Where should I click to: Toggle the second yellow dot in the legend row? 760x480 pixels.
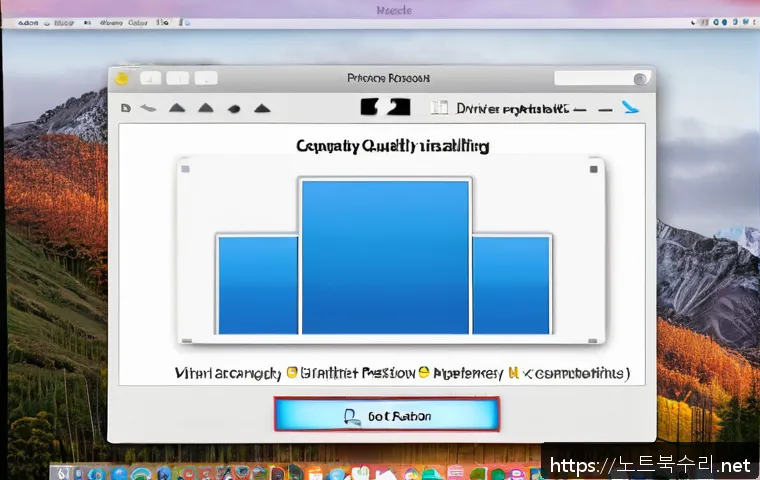(424, 373)
